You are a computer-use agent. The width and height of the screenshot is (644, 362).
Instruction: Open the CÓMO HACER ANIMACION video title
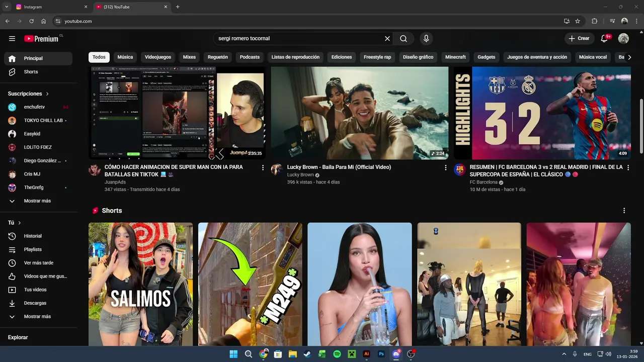click(174, 170)
